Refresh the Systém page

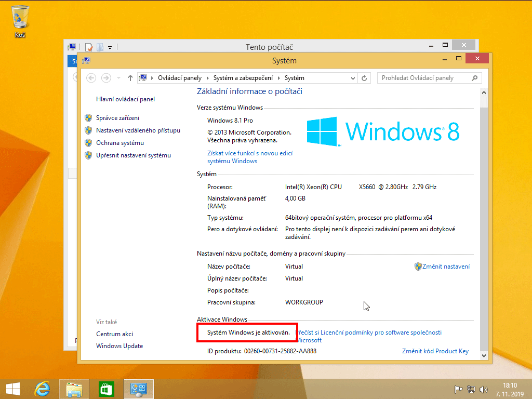point(364,78)
